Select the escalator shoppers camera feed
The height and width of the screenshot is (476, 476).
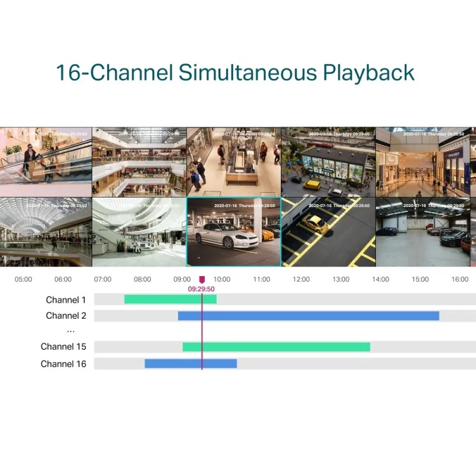[x=45, y=161]
